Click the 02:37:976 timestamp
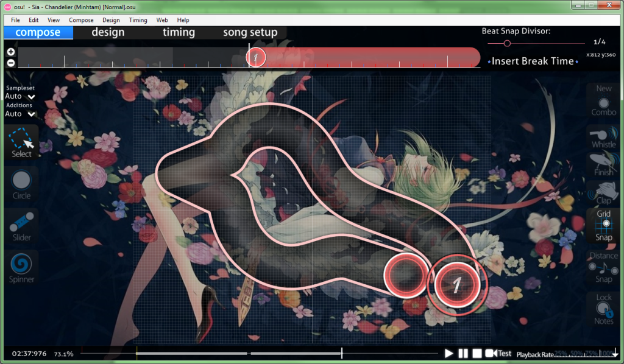 coord(29,354)
